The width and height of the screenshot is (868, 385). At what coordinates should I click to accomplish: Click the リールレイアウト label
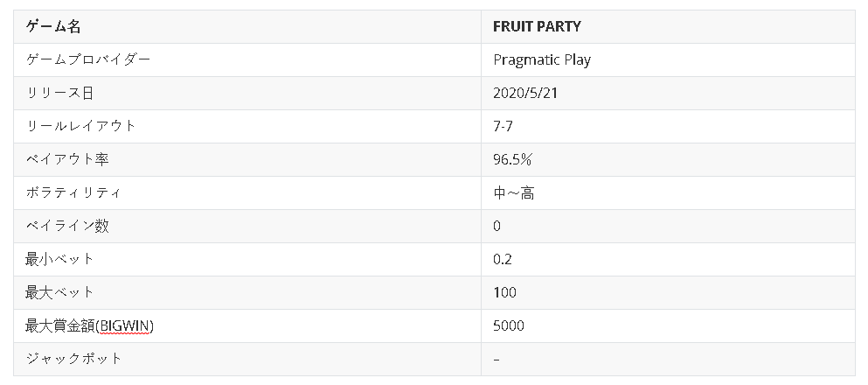[x=81, y=126]
